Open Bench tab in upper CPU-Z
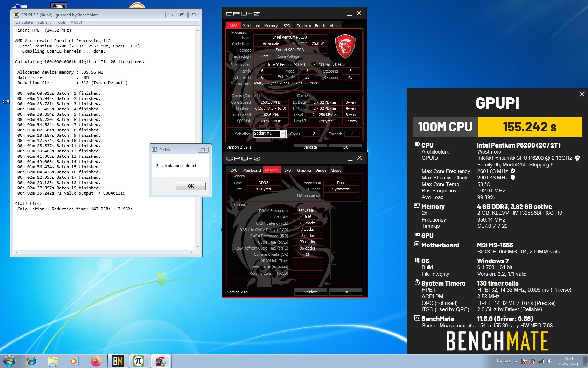The width and height of the screenshot is (588, 368). (320, 26)
